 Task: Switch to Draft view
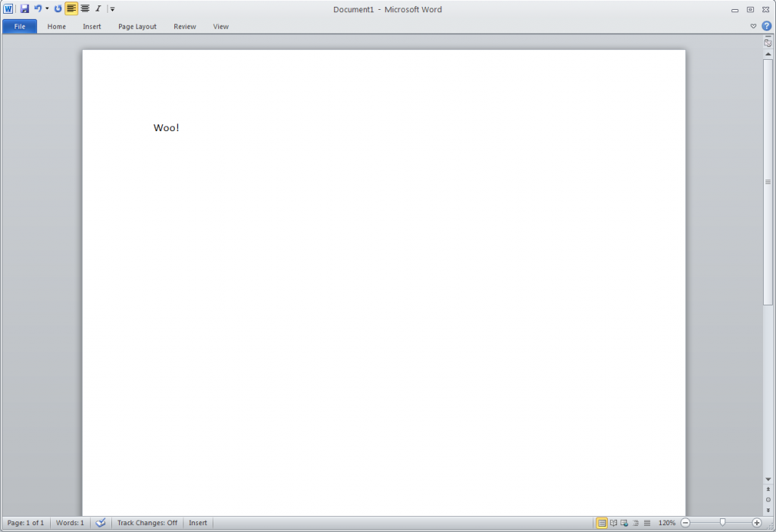pos(647,523)
